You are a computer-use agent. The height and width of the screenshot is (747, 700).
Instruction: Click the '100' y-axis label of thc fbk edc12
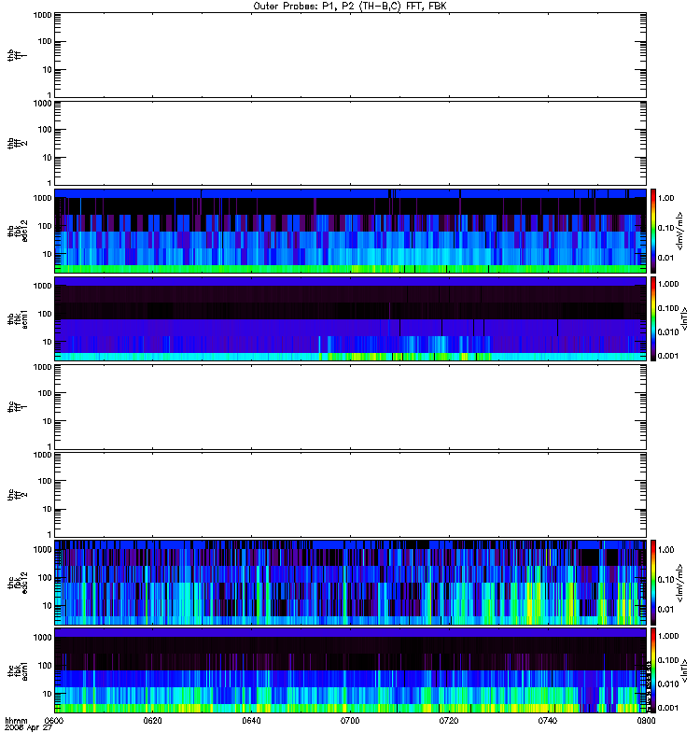click(45, 578)
